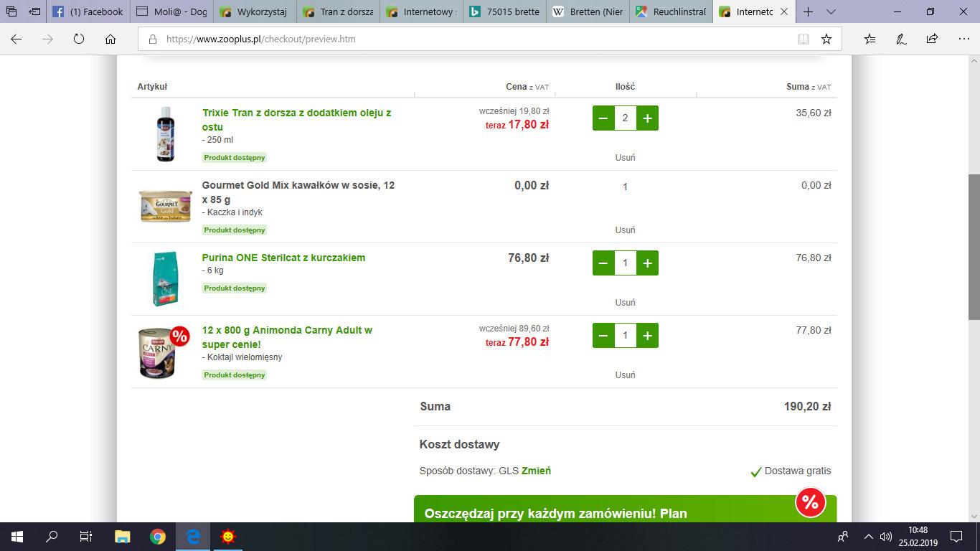Click Suma total 190,20 zł
The height and width of the screenshot is (551, 980).
click(807, 407)
